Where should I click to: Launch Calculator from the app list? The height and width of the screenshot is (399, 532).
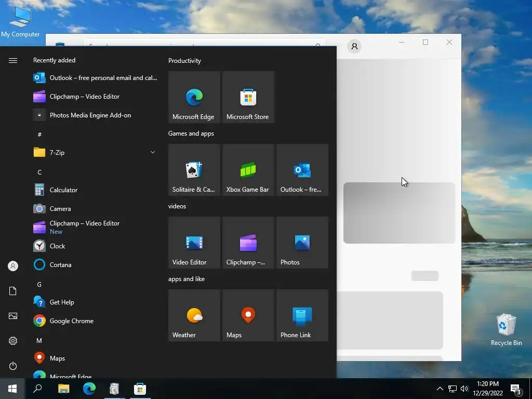[95, 190]
